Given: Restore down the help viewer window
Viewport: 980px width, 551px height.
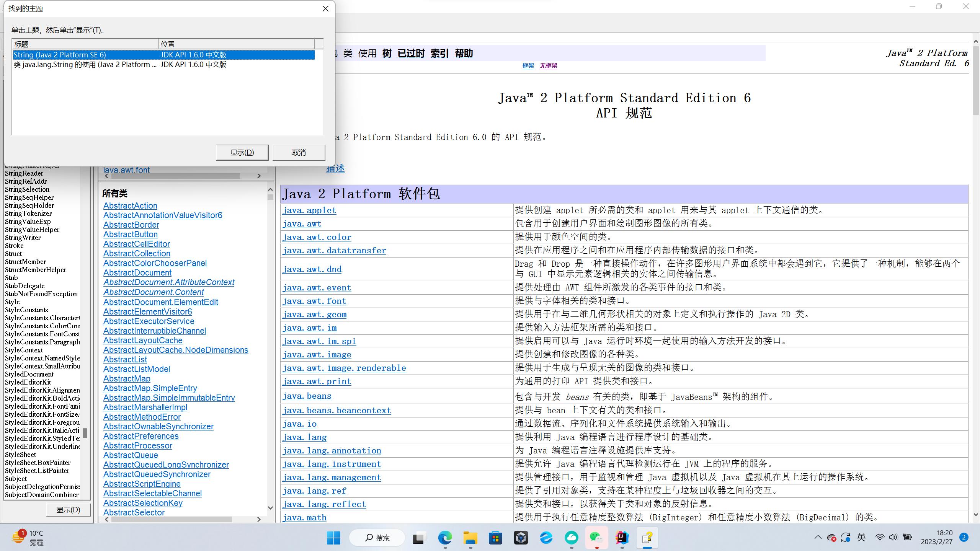Looking at the screenshot, I should (x=939, y=7).
